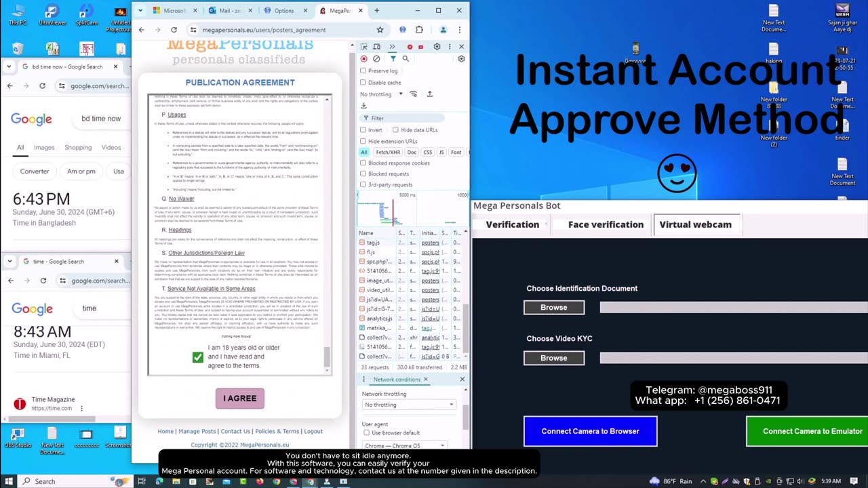Click taskbar Search box
Screen dimensions: 868x488
click(x=75, y=481)
